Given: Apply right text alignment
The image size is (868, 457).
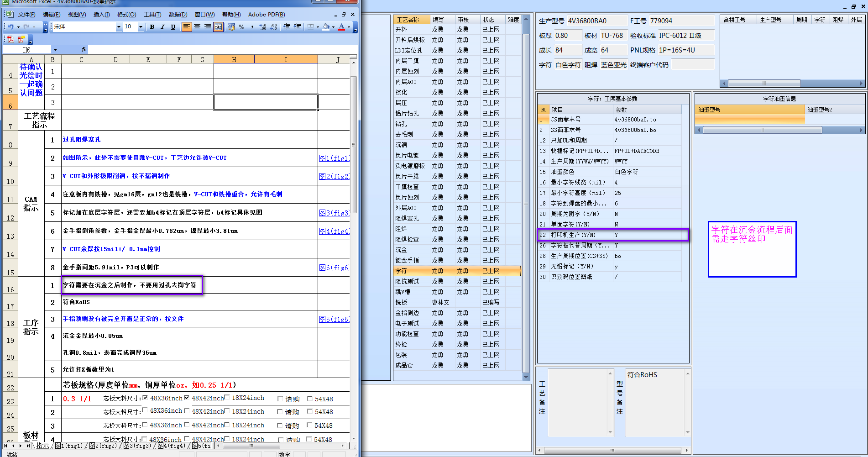Looking at the screenshot, I should point(208,27).
